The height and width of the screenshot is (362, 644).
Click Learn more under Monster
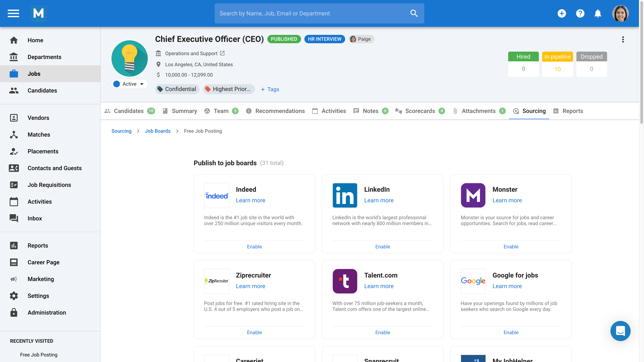(x=507, y=200)
